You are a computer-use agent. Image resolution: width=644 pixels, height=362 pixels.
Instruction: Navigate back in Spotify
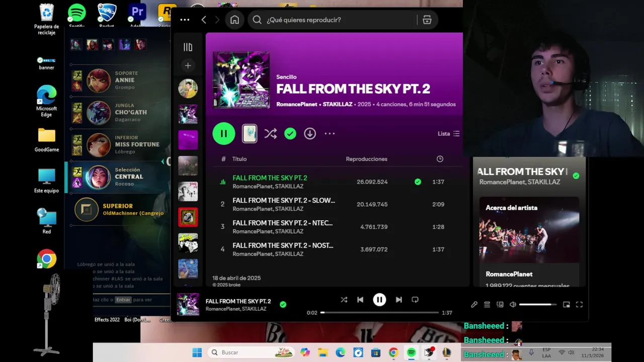(x=204, y=20)
